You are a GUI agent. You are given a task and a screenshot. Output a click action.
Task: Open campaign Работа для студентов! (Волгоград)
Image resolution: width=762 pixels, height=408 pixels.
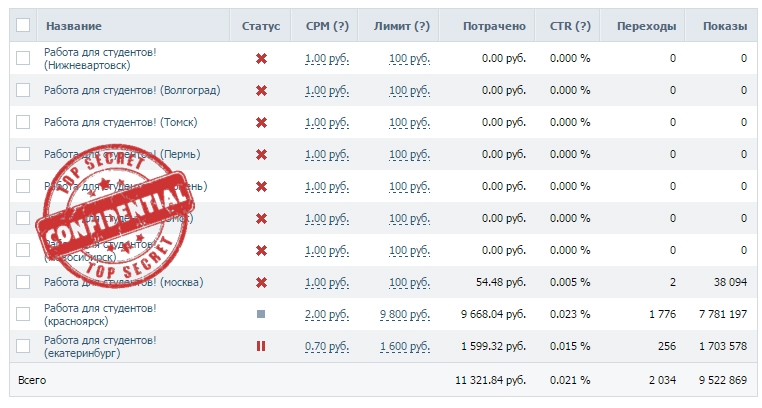point(132,91)
